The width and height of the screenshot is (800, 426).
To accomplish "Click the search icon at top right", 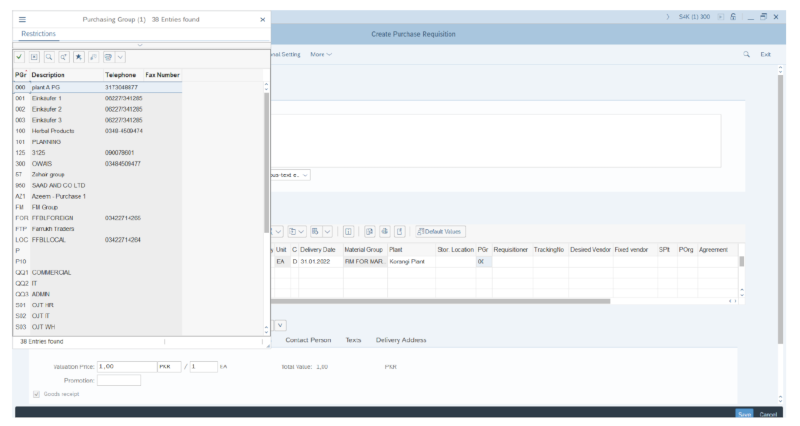I will [x=746, y=54].
